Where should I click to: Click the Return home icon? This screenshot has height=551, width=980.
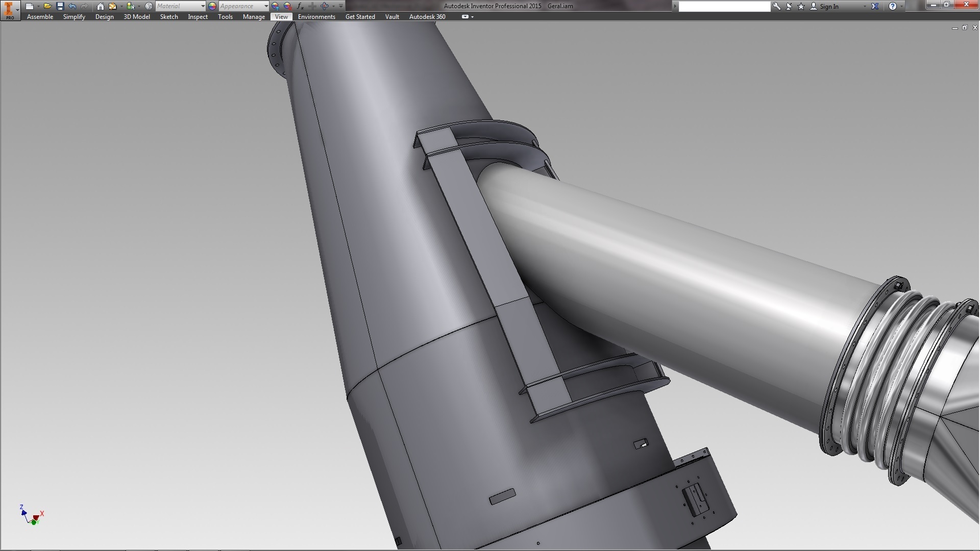[101, 6]
